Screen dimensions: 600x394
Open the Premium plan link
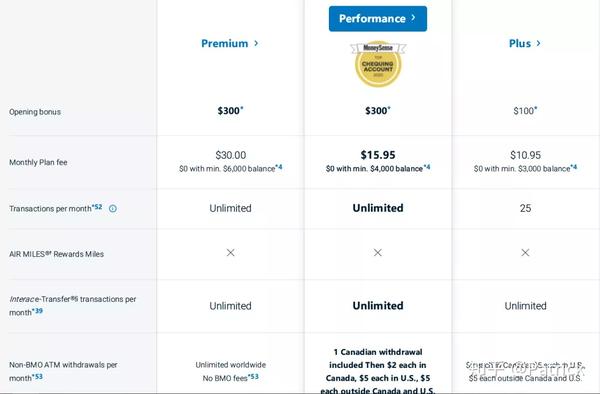(x=230, y=43)
